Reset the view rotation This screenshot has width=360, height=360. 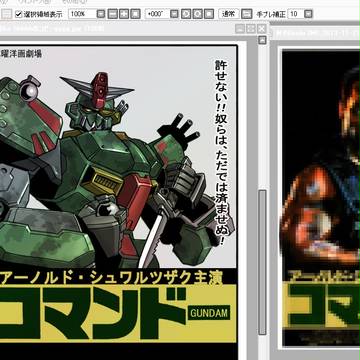pos(209,14)
